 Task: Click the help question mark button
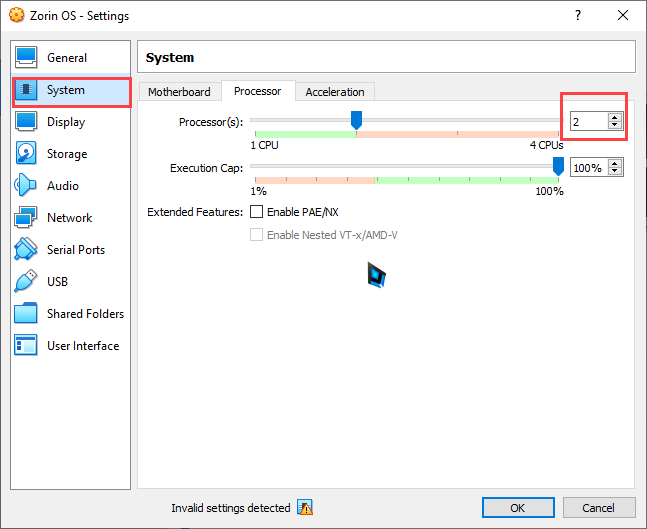point(578,15)
